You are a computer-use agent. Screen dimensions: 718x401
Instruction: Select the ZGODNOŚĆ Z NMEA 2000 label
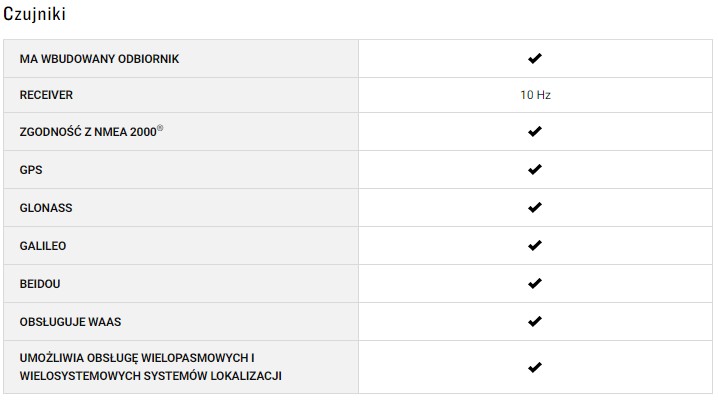88,133
